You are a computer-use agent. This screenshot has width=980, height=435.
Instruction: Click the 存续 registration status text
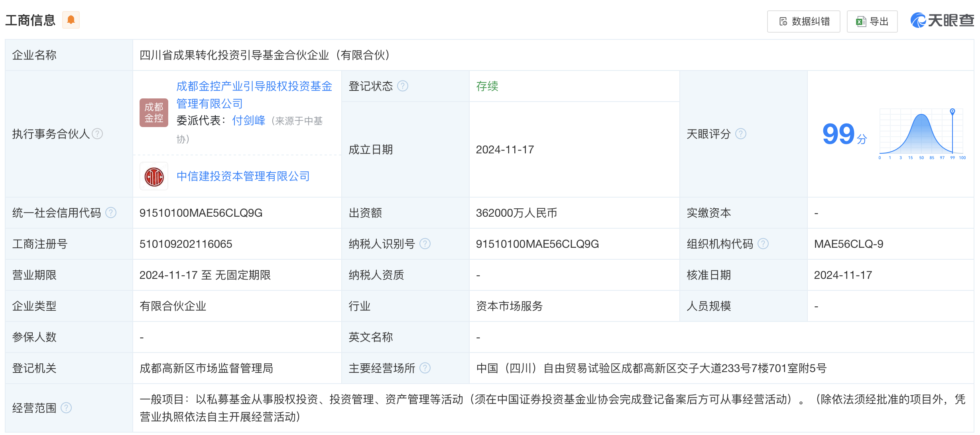click(x=487, y=86)
